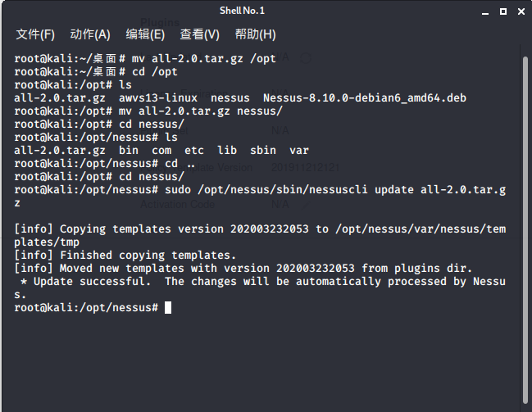Open the 文件(F) menu
The height and width of the screenshot is (412, 532).
(x=35, y=34)
